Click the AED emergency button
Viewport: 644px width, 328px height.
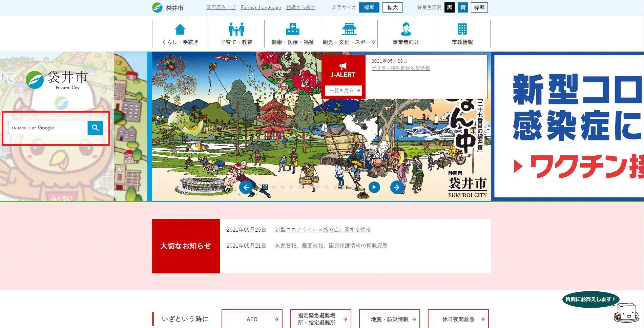click(252, 319)
